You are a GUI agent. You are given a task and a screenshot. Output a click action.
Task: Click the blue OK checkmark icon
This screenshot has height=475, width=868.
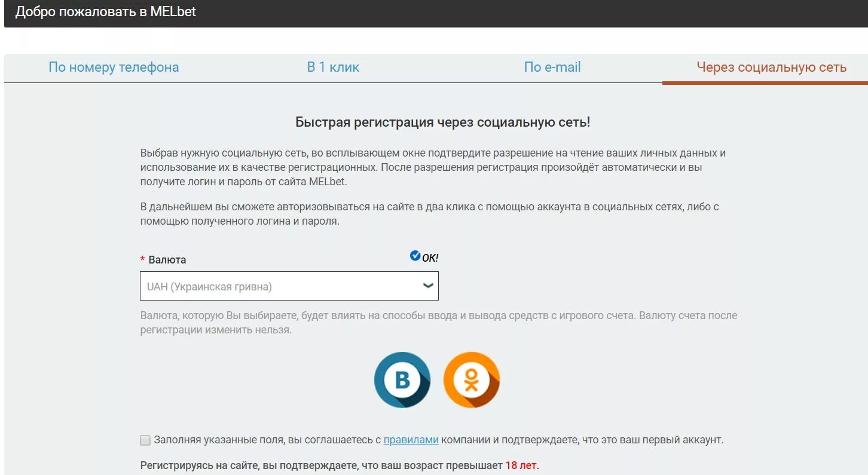[415, 256]
